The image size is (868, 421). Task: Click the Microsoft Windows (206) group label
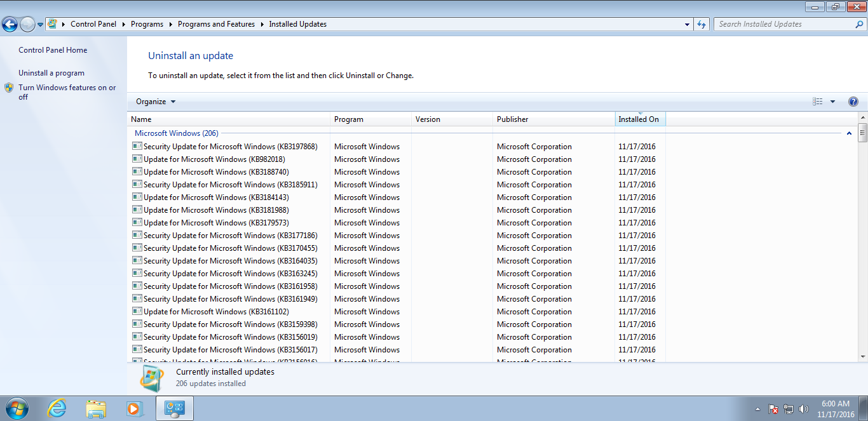point(177,133)
